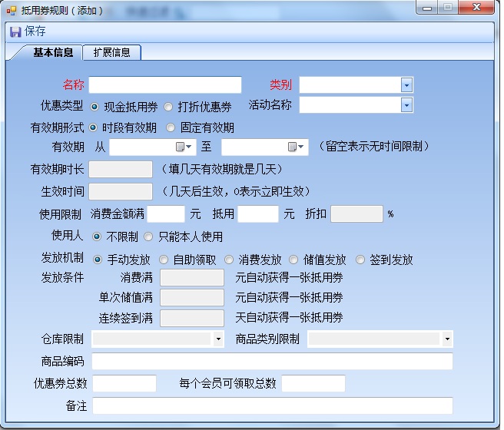Select 签到发放 distribution method

[360, 260]
